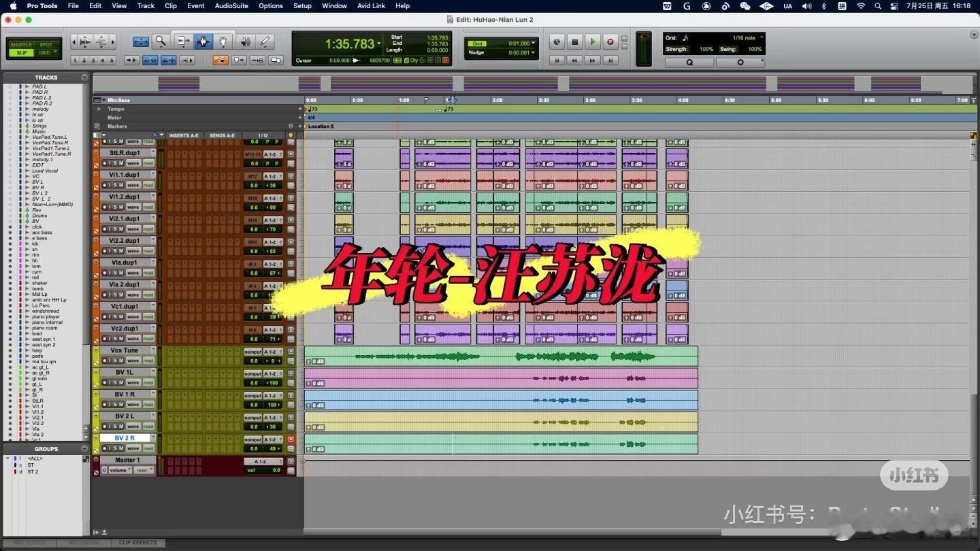Screen dimensions: 980x551
Task: Select the 'Lead Vocal' track in Tracks list
Action: 45,171
